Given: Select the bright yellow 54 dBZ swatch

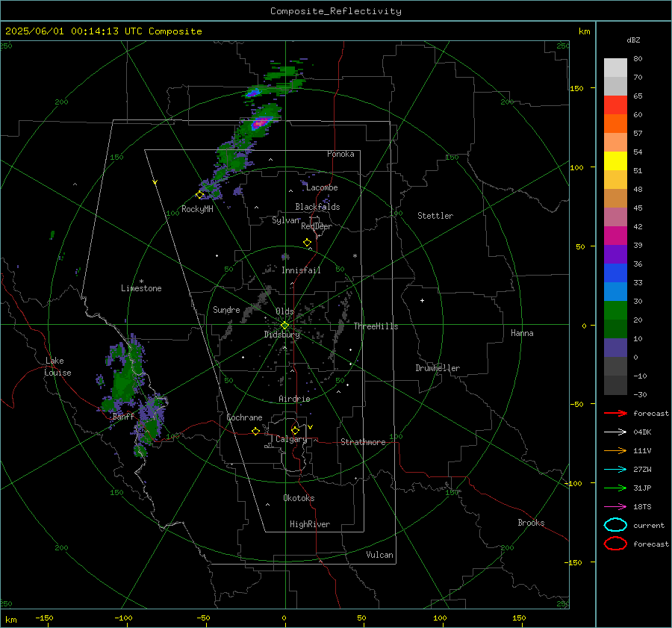Looking at the screenshot, I should (615, 161).
